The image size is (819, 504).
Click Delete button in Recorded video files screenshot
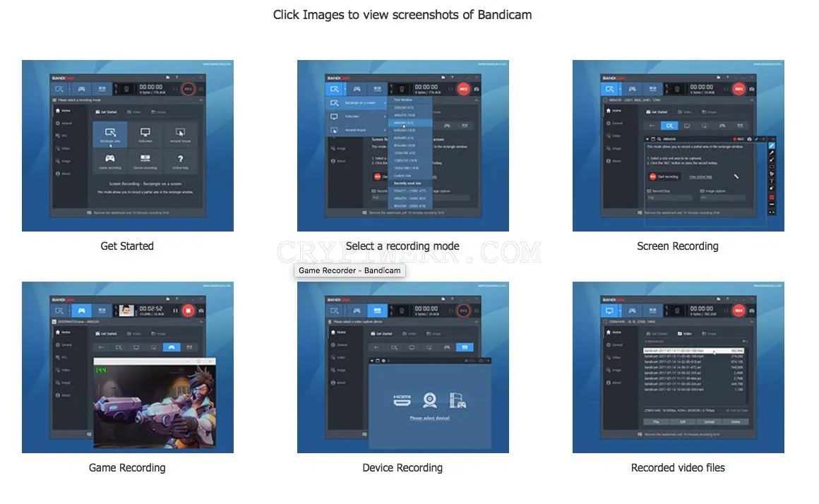pyautogui.click(x=736, y=421)
